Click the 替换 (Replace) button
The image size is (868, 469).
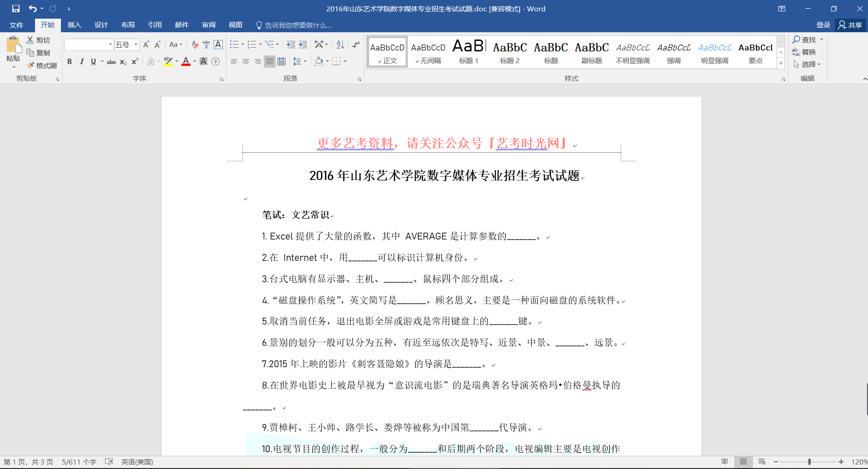click(x=804, y=52)
